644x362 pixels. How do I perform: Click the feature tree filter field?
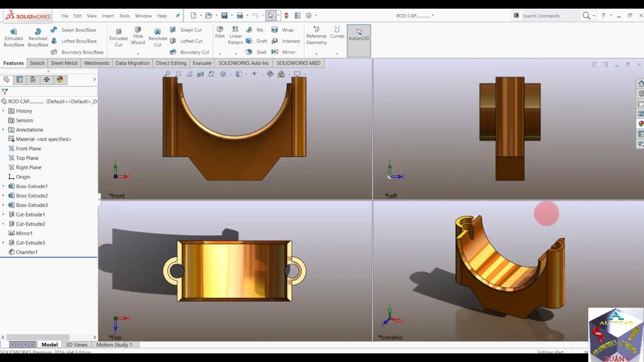coord(49,92)
